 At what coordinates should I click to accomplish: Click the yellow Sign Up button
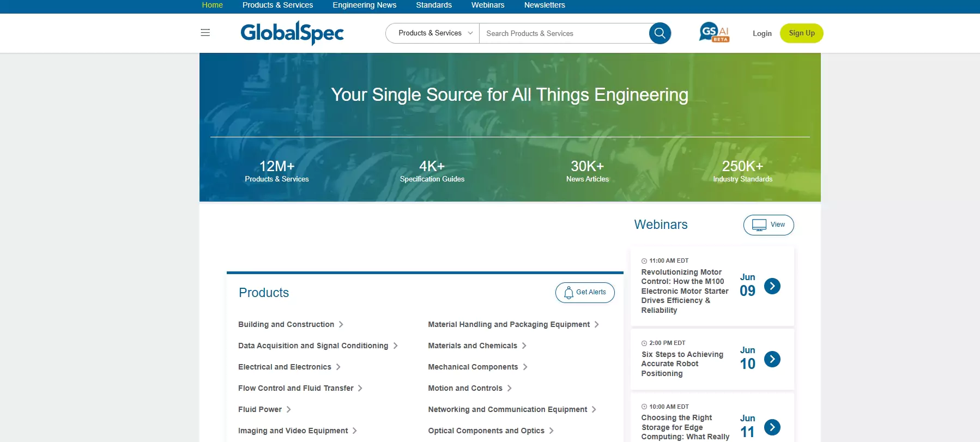pos(801,33)
